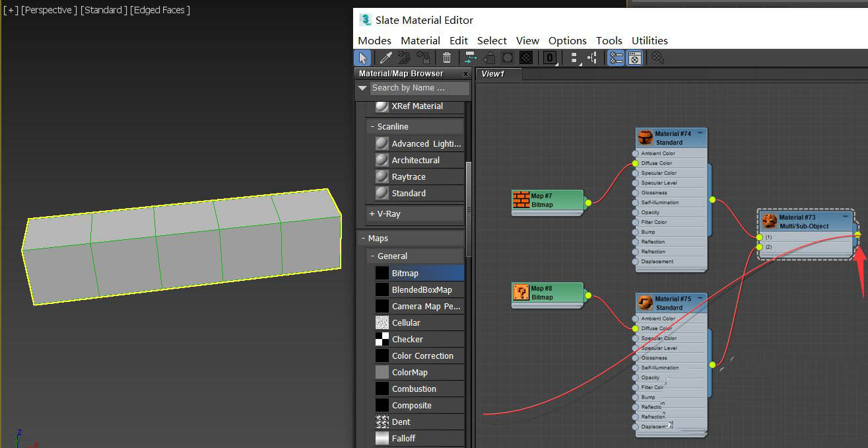This screenshot has width=868, height=448.
Task: Toggle Show Shaded Material in Viewport icon
Action: pyautogui.click(x=507, y=58)
